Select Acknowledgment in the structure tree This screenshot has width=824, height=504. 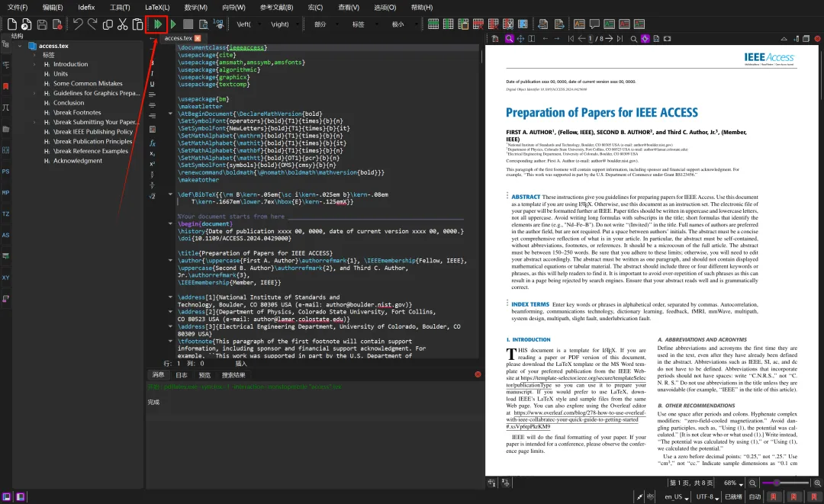[78, 161]
